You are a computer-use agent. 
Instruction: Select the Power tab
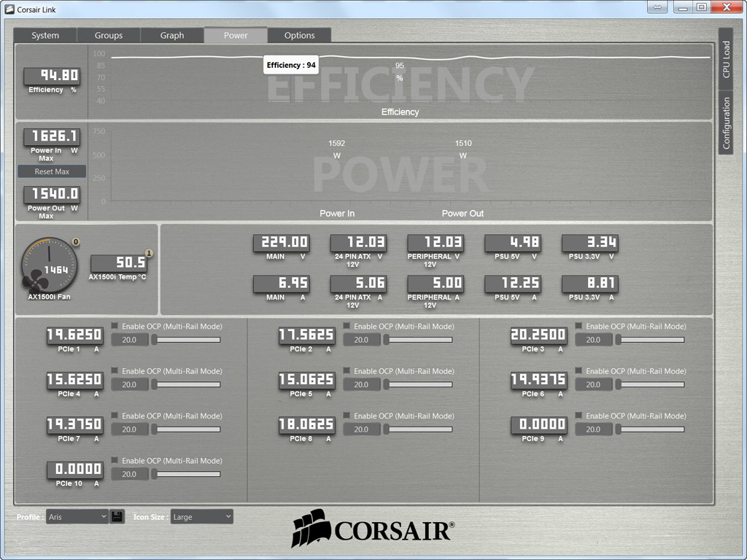coord(236,35)
